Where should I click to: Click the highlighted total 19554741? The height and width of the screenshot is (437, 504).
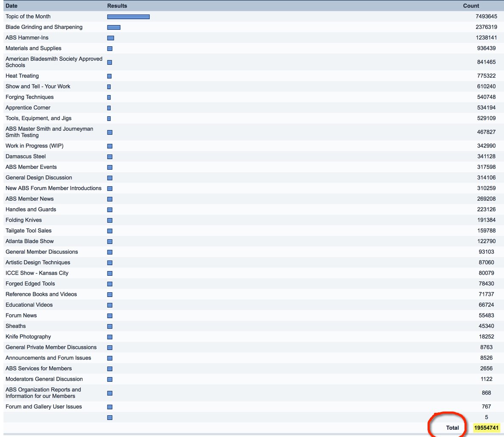tap(486, 428)
